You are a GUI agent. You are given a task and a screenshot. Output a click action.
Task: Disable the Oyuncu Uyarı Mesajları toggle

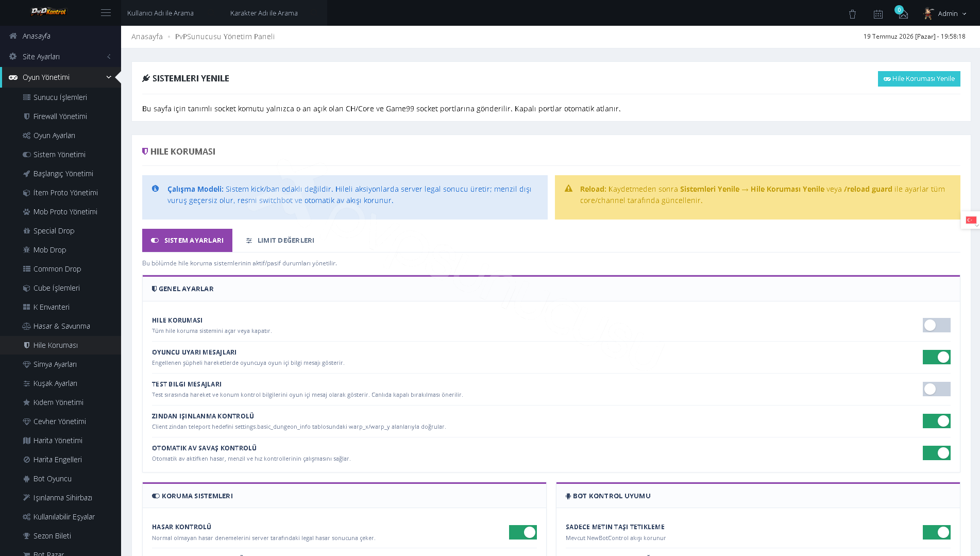[x=936, y=357]
